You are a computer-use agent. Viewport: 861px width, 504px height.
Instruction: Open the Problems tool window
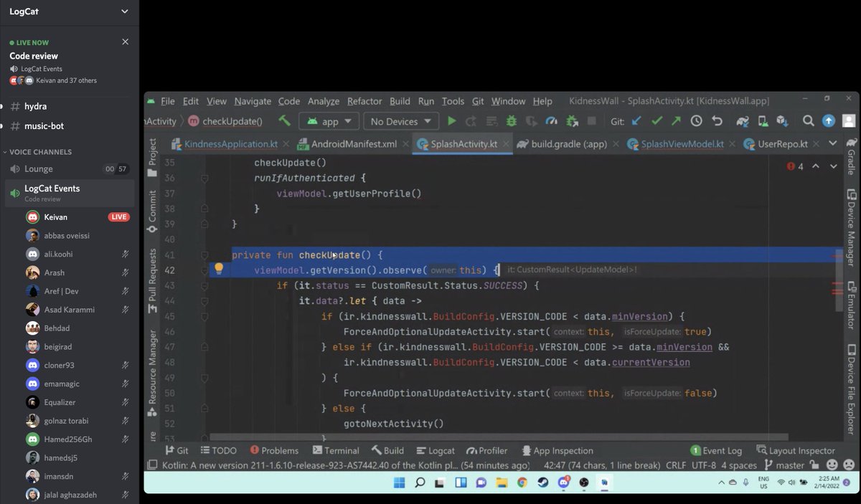[x=274, y=450]
